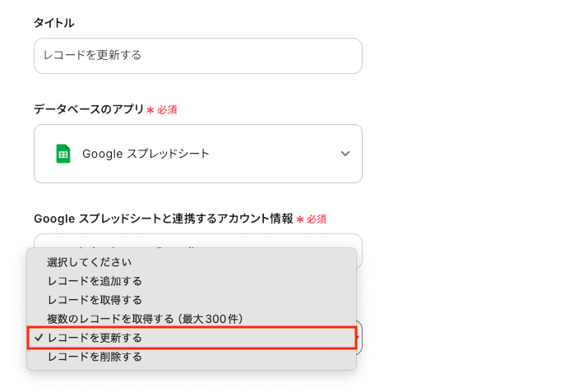The width and height of the screenshot is (583, 392).
Task: Open the Google スプレッドシート app selector
Action: tap(197, 154)
